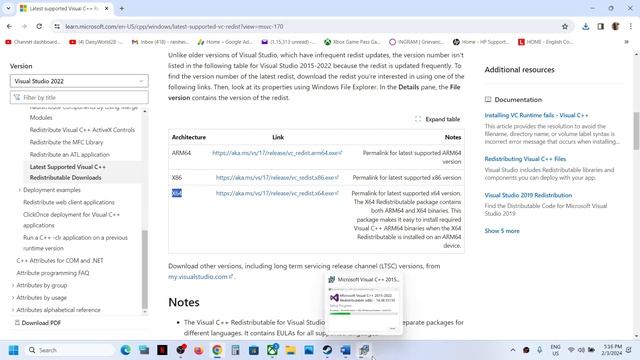Switch to Google Chrome in taskbar
The image size is (640, 360).
tap(217, 350)
